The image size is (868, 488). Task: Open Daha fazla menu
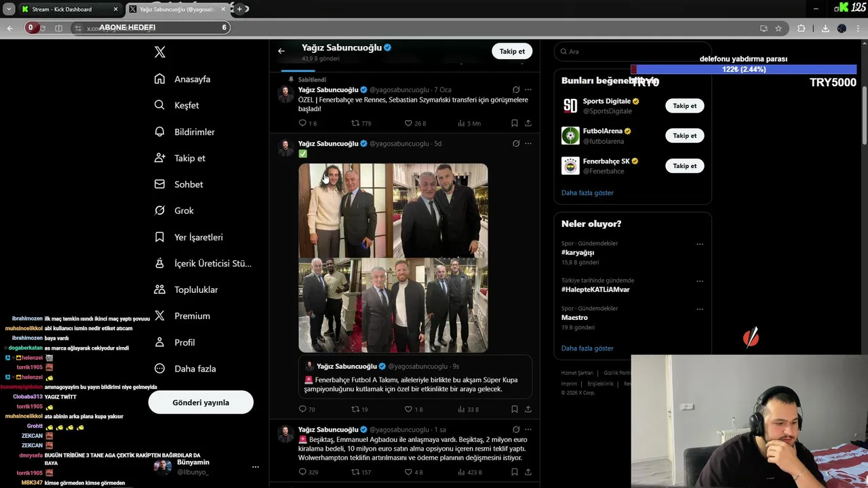[x=185, y=369]
